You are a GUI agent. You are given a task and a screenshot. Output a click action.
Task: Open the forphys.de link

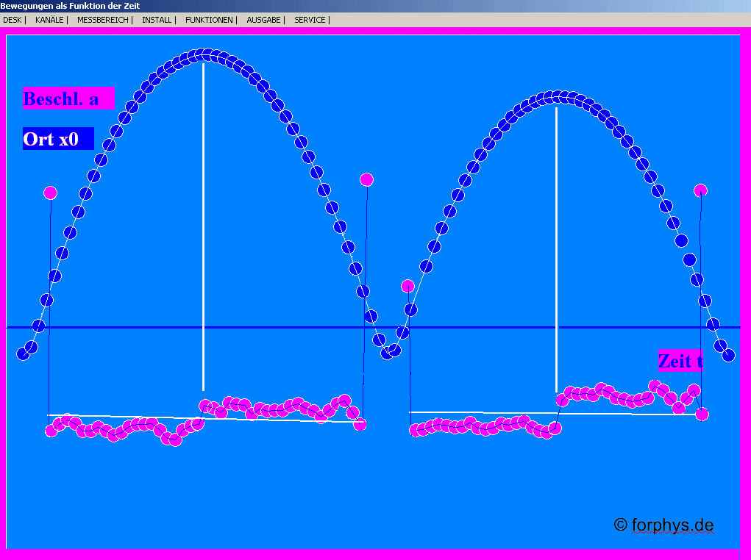point(663,525)
